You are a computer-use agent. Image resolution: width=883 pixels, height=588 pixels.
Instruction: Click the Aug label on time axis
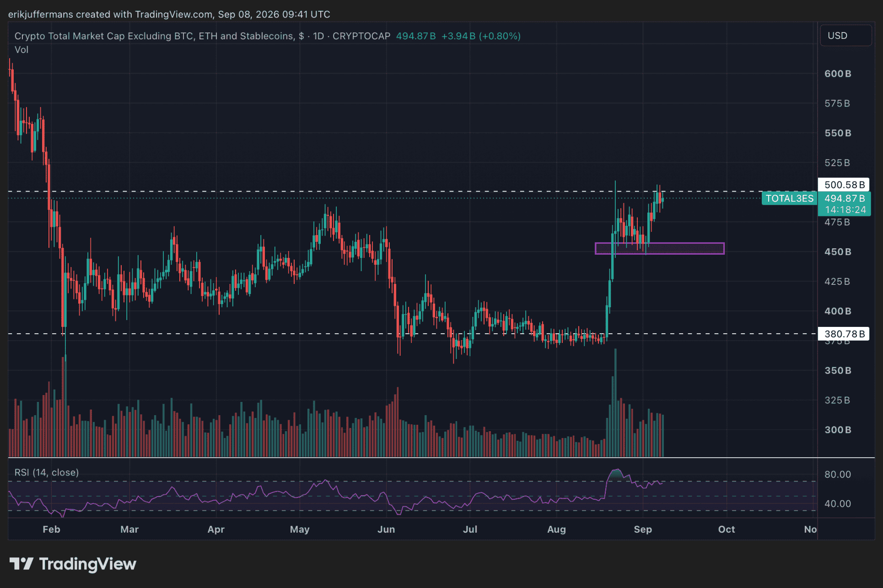click(x=557, y=529)
